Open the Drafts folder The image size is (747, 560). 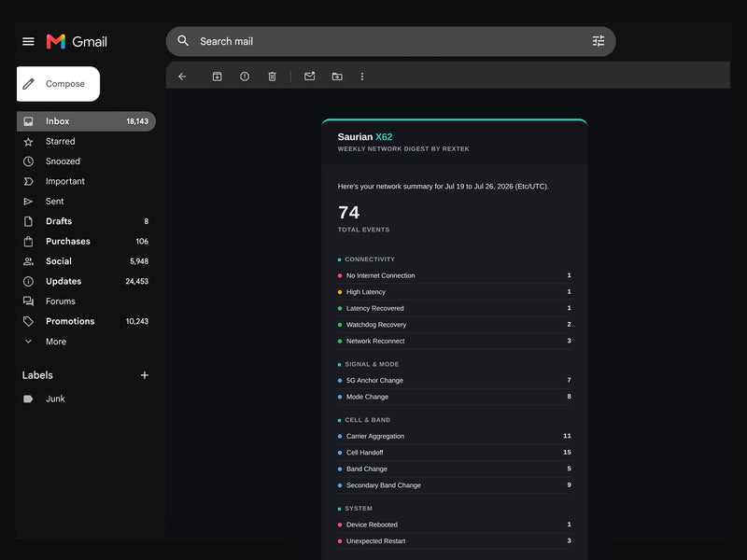(x=86, y=221)
